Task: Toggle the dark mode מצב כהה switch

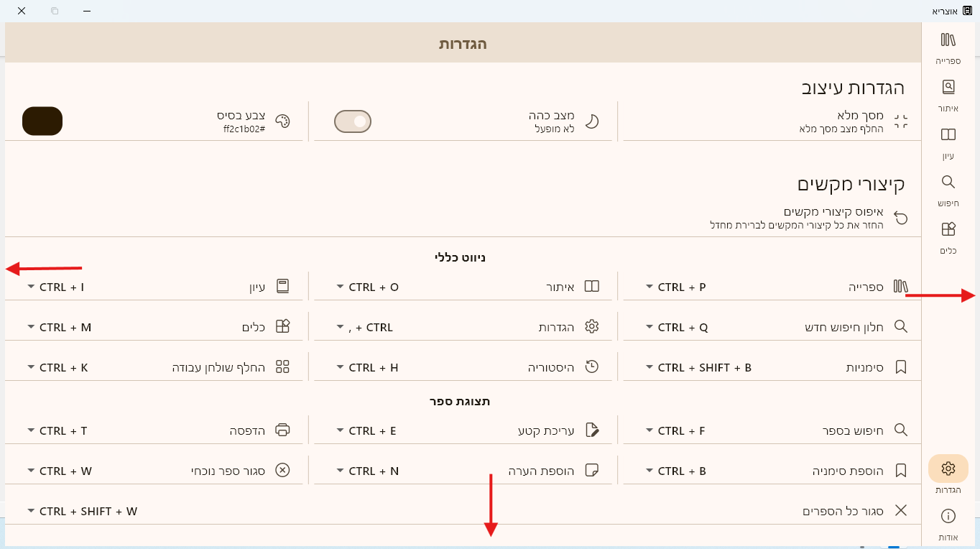Action: pos(353,121)
